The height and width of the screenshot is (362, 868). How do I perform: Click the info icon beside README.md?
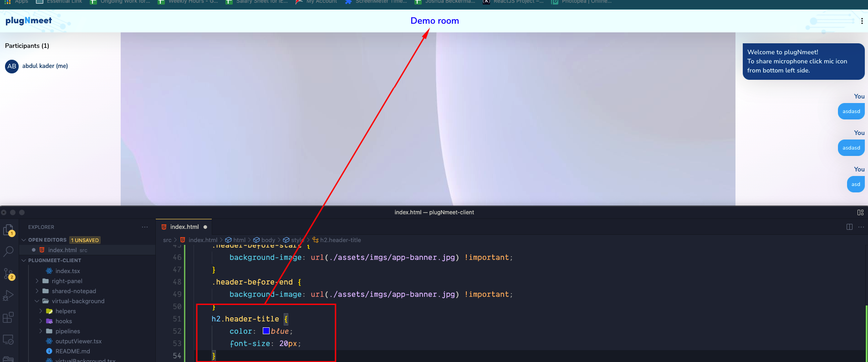(x=49, y=351)
